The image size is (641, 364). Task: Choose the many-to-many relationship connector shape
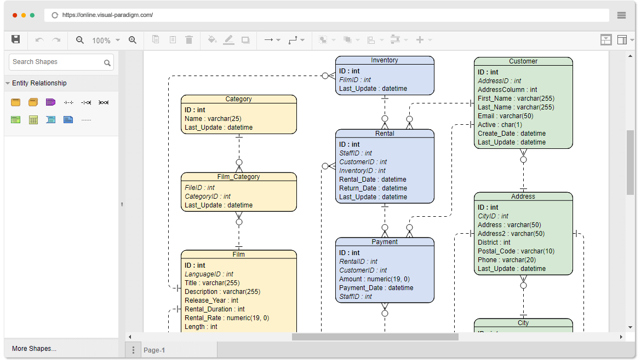tap(104, 102)
